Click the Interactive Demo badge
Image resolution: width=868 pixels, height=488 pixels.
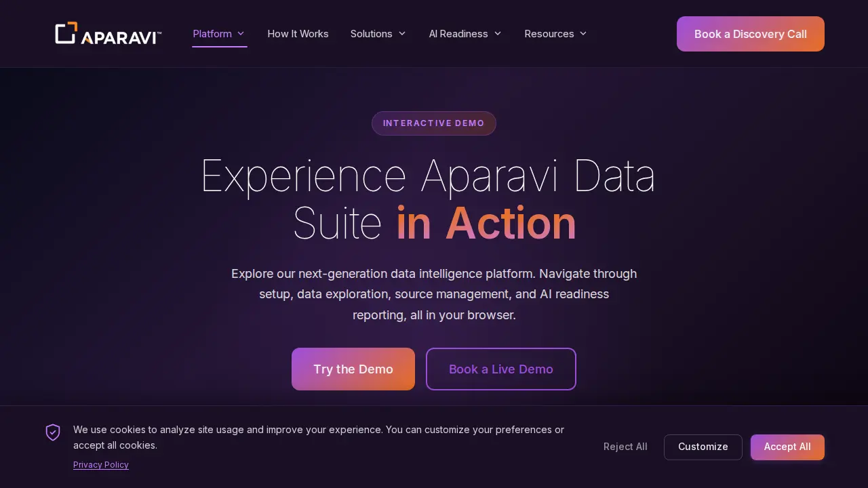click(434, 123)
